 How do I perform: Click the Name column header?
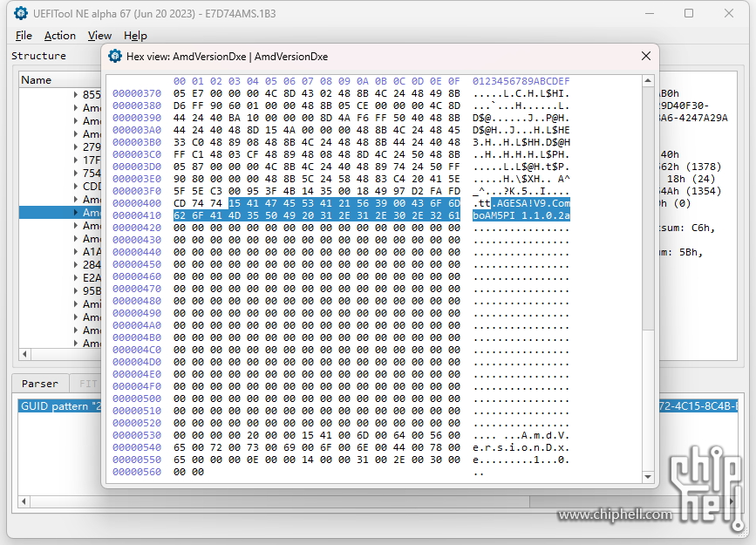coord(60,80)
